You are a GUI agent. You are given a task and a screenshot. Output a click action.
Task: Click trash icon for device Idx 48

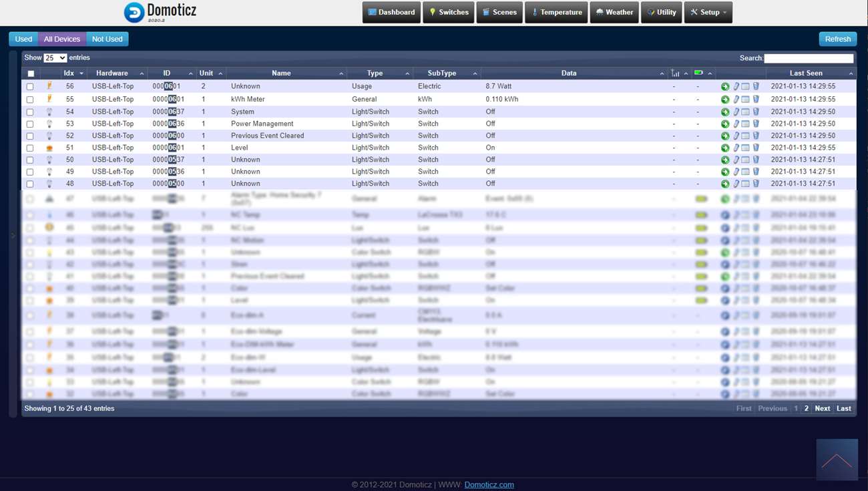pyautogui.click(x=756, y=184)
